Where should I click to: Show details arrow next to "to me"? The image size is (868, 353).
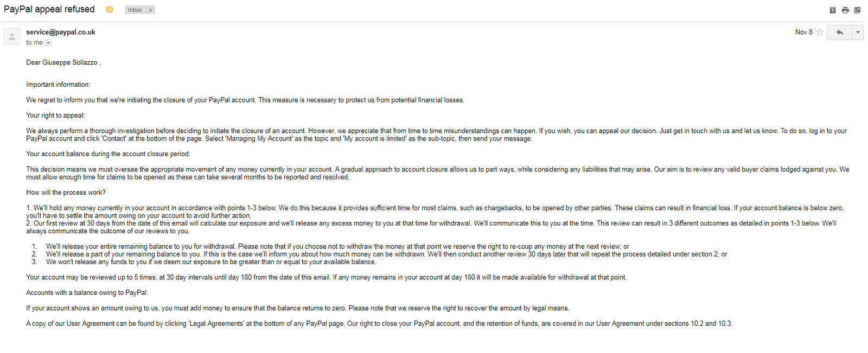tap(48, 43)
